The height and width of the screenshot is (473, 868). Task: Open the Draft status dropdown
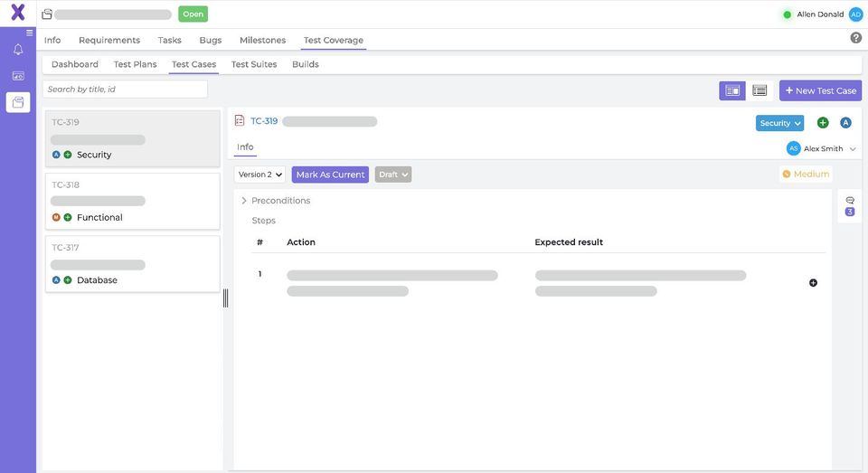click(x=393, y=175)
